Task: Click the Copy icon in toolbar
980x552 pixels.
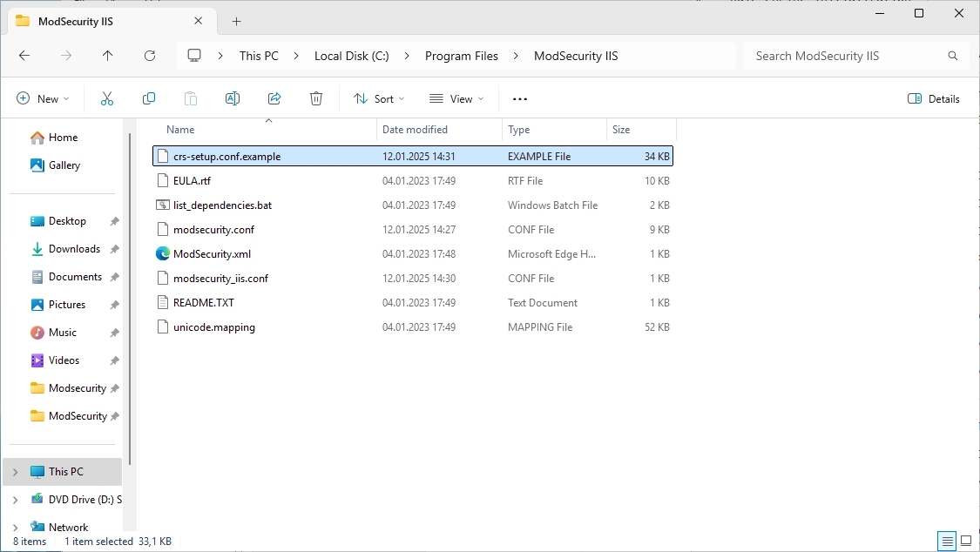Action: pos(149,99)
